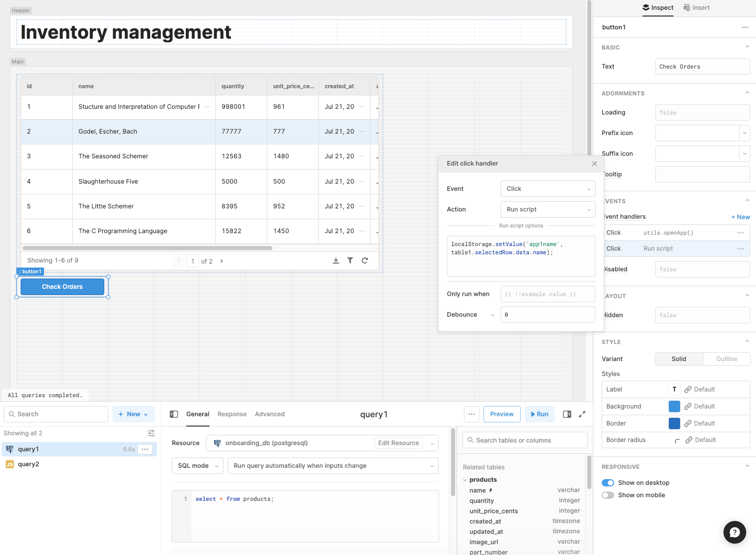Click Edit Resource button
The height and width of the screenshot is (555, 756).
point(398,443)
